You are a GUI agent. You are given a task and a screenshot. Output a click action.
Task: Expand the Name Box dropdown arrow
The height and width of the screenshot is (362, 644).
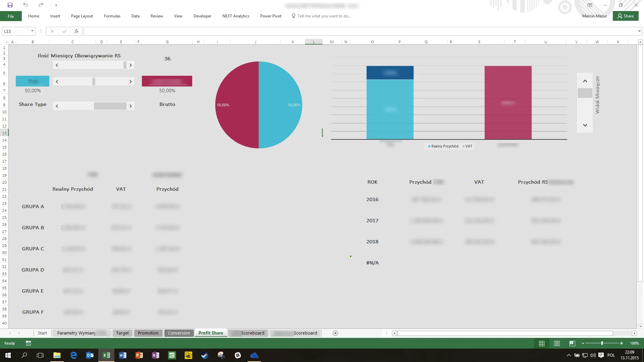tap(32, 31)
